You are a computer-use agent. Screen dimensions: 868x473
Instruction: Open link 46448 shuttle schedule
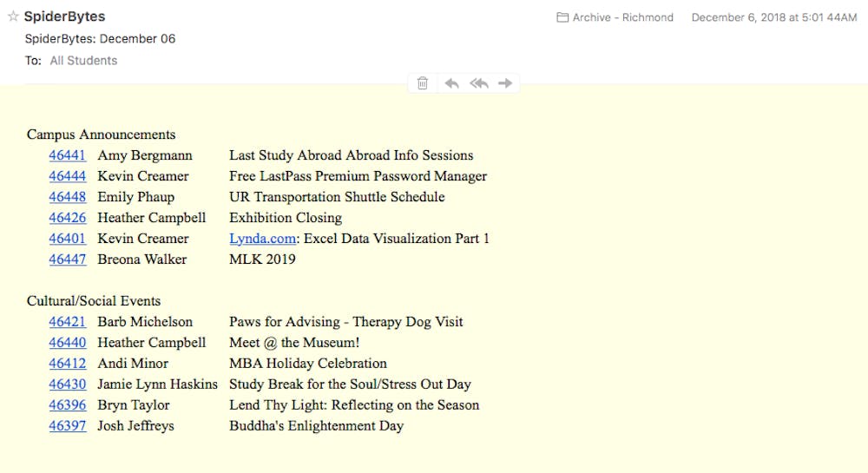click(x=68, y=197)
